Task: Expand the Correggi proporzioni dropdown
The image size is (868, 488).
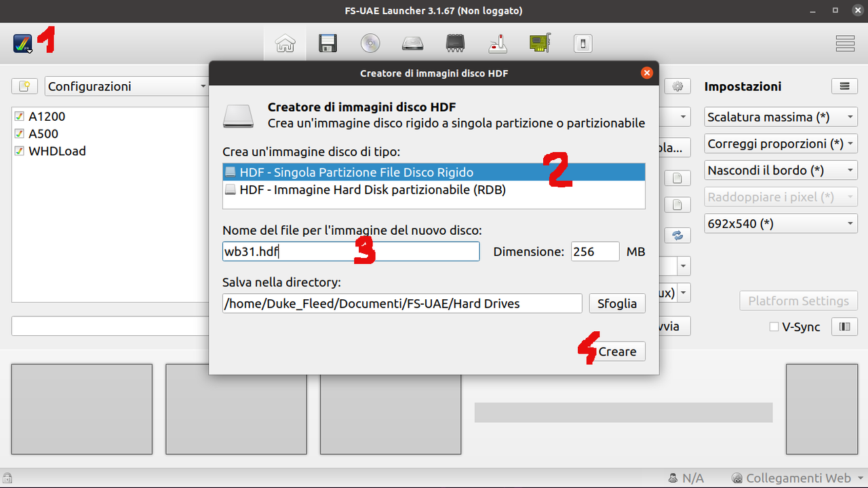Action: coord(781,144)
